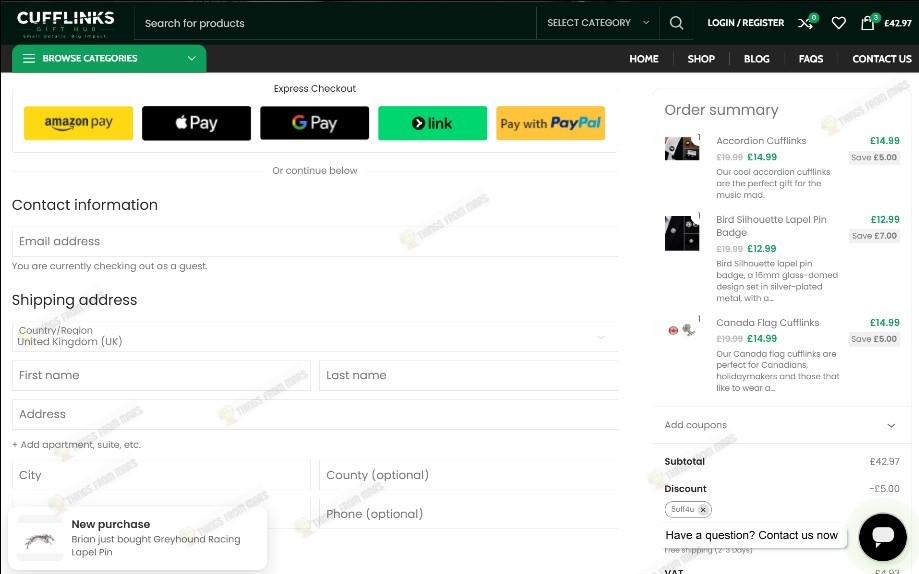919x574 pixels.
Task: Click the Browse Categories hamburger icon
Action: pyautogui.click(x=29, y=59)
